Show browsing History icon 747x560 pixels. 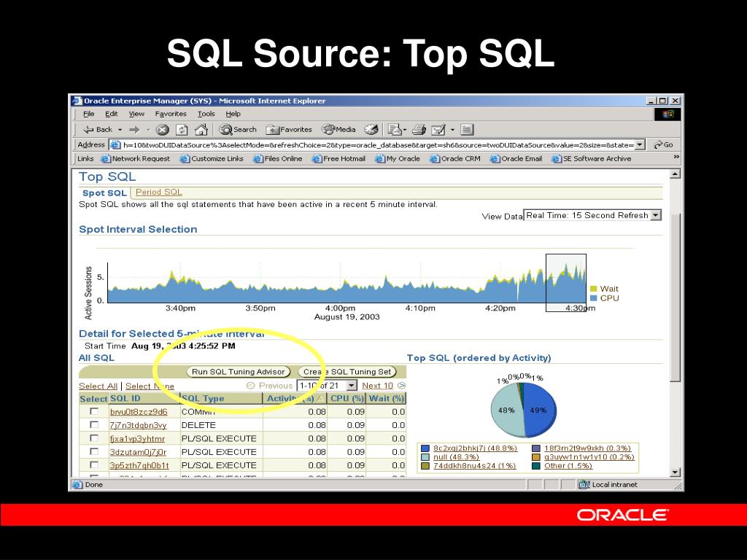coord(371,130)
